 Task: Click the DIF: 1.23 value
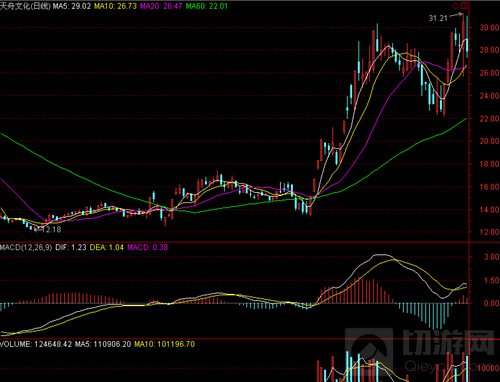tap(71, 247)
